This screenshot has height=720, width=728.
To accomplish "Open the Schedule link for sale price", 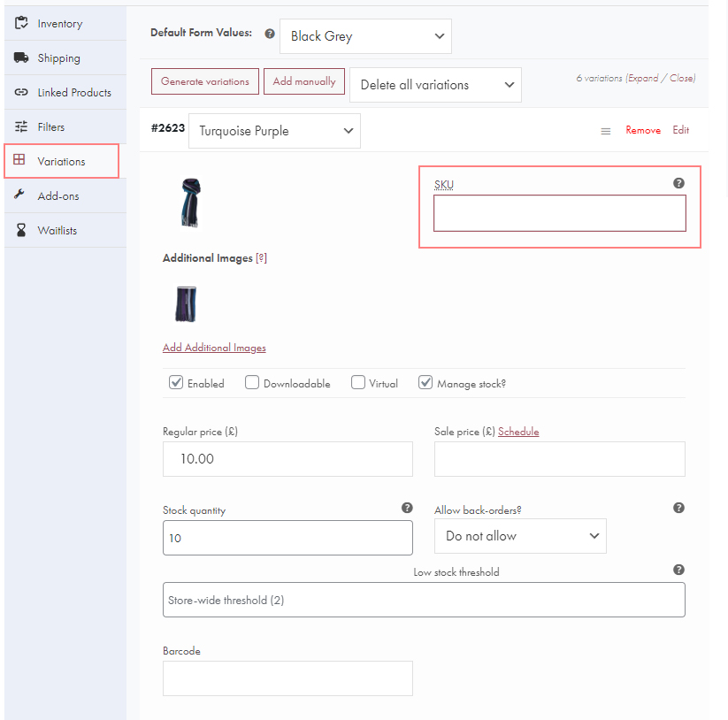I will (518, 431).
